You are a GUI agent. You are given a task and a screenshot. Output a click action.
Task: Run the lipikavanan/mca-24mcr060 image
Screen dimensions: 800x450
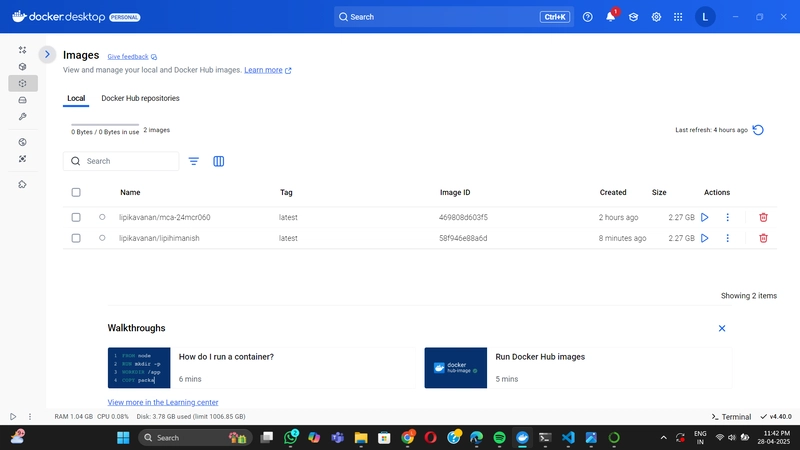[x=705, y=217]
